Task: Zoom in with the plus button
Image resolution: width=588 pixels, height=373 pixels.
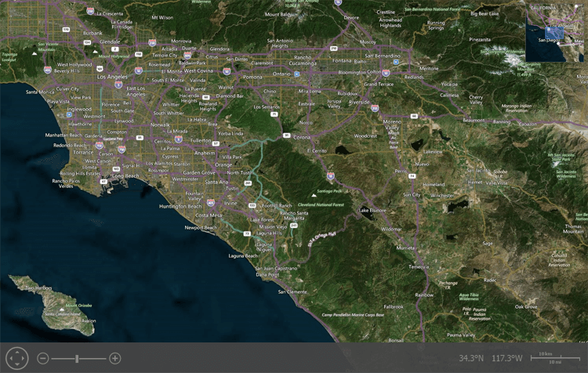Action: click(114, 358)
